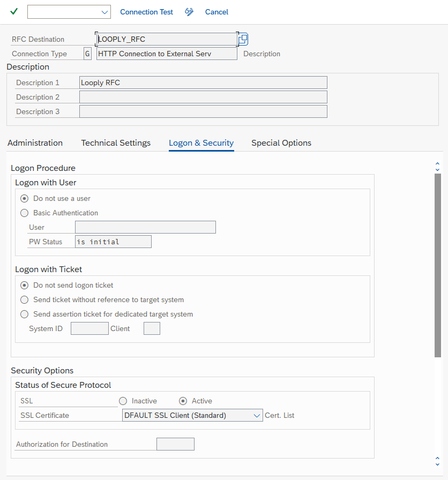Open the RFC Destination value help icon
This screenshot has height=480, width=448.
click(x=243, y=39)
